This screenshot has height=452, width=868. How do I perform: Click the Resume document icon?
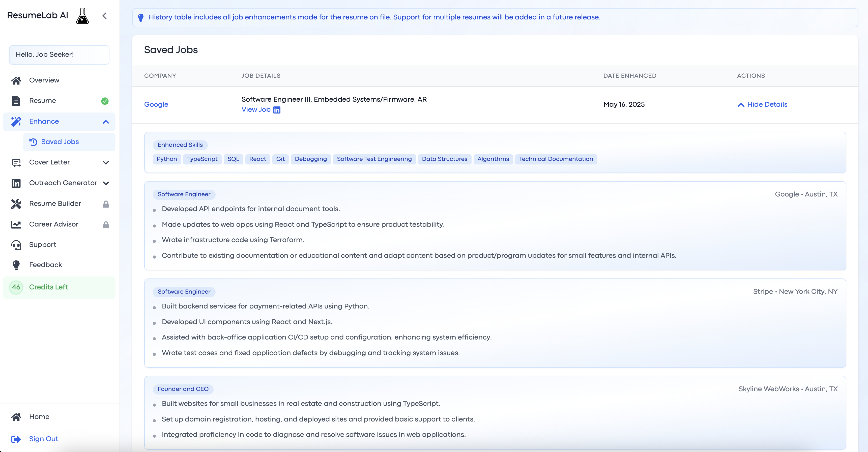pyautogui.click(x=16, y=101)
